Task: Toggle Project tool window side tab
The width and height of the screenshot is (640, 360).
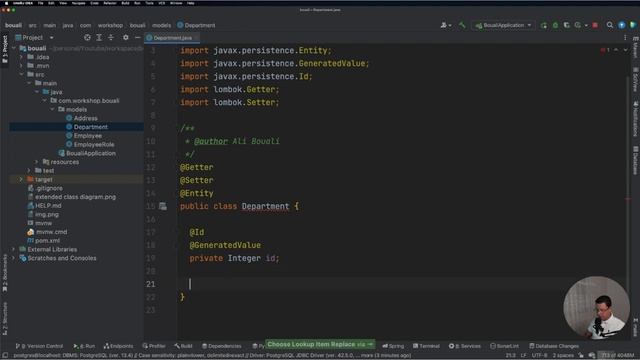Action: coord(5,49)
